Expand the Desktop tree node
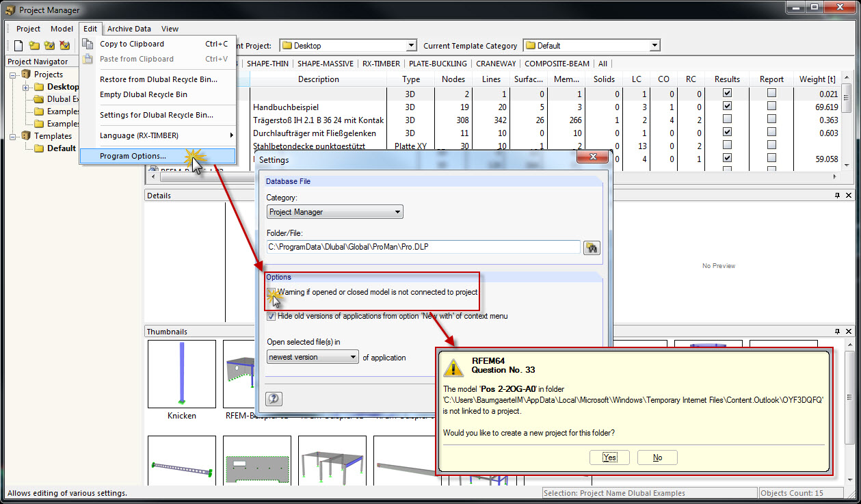 [25, 88]
